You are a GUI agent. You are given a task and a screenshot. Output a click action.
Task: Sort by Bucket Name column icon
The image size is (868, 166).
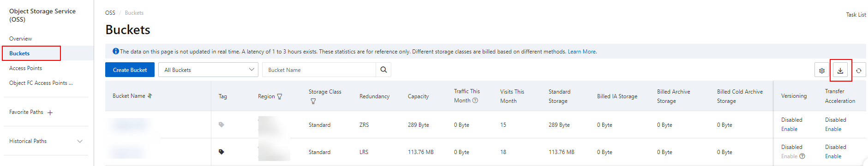coord(150,96)
